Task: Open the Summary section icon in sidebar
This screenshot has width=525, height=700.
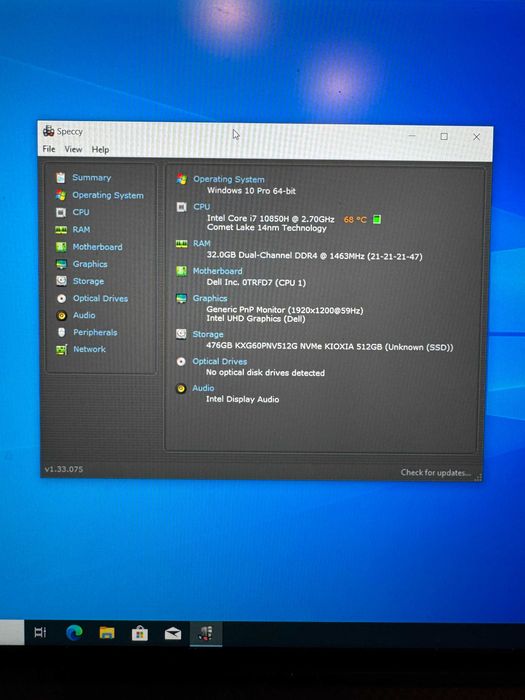Action: pos(61,177)
